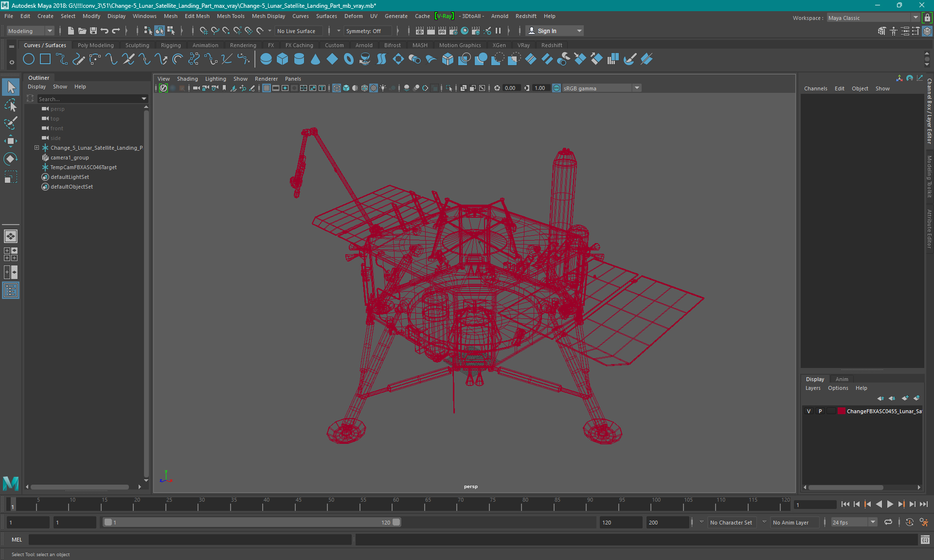The width and height of the screenshot is (934, 560).
Task: Expand the Change_5_Lunar_Satellite node in Outliner
Action: [x=36, y=148]
